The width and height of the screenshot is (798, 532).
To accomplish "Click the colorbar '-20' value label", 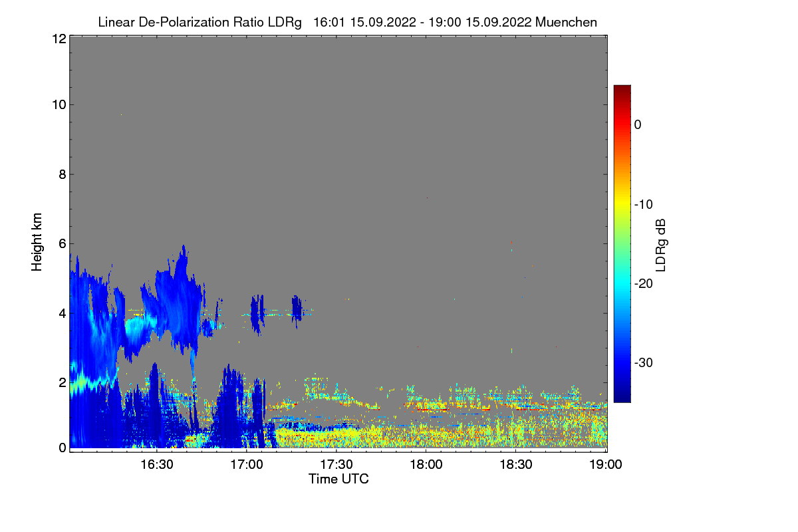I will pyautogui.click(x=644, y=283).
